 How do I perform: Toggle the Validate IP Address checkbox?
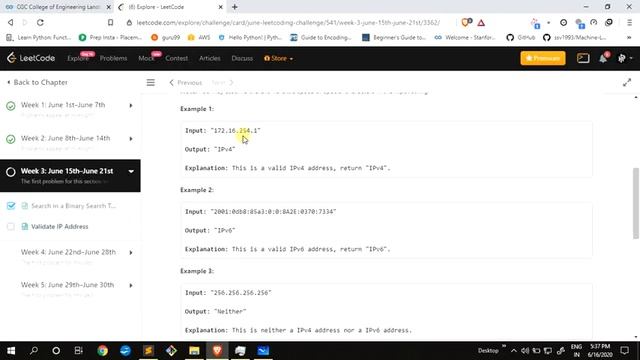click(11, 227)
